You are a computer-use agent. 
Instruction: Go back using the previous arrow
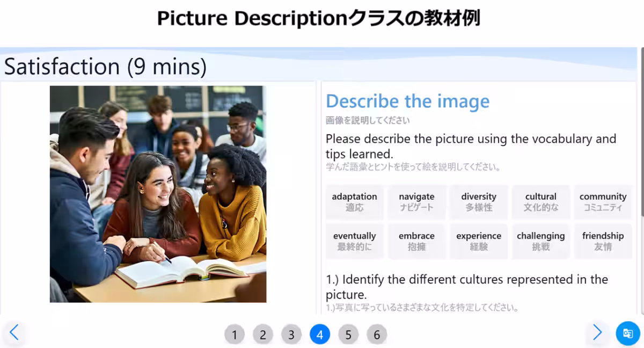coord(14,333)
